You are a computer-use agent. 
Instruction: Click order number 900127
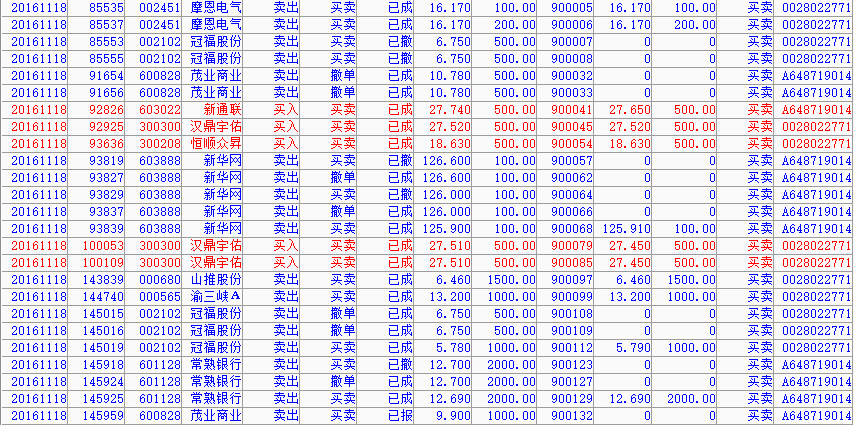[x=572, y=382]
